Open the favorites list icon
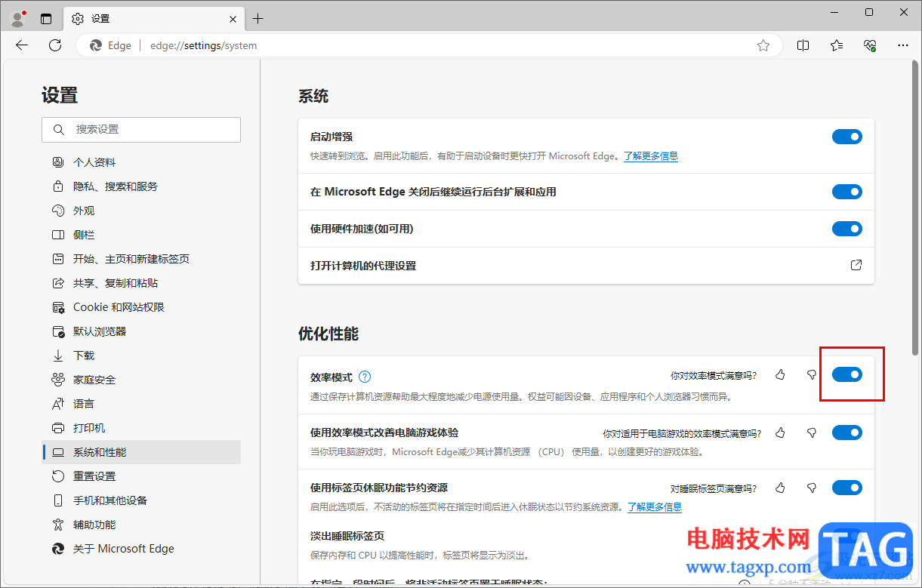This screenshot has width=922, height=588. [x=837, y=45]
